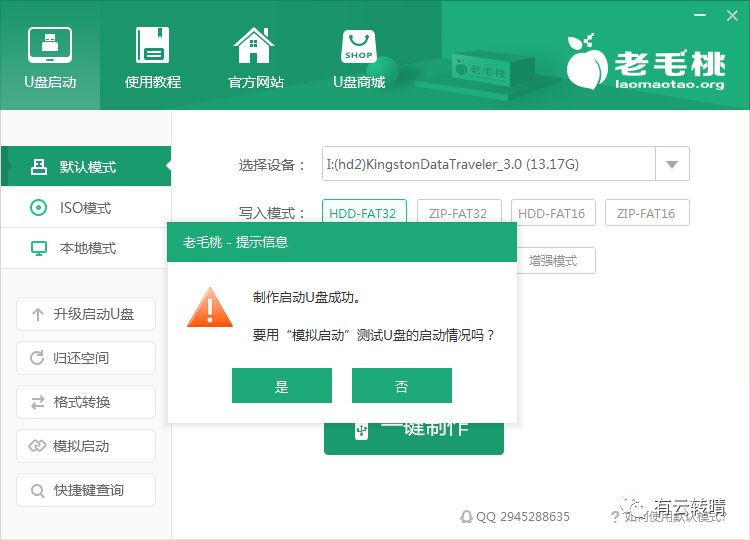
Task: Open the U盘启动 tab icon
Action: click(50, 45)
